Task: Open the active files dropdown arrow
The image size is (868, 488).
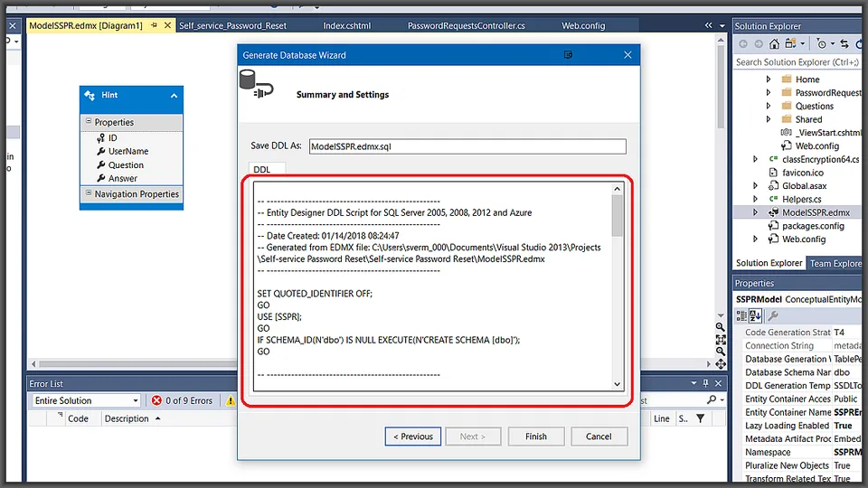Action: pos(722,25)
